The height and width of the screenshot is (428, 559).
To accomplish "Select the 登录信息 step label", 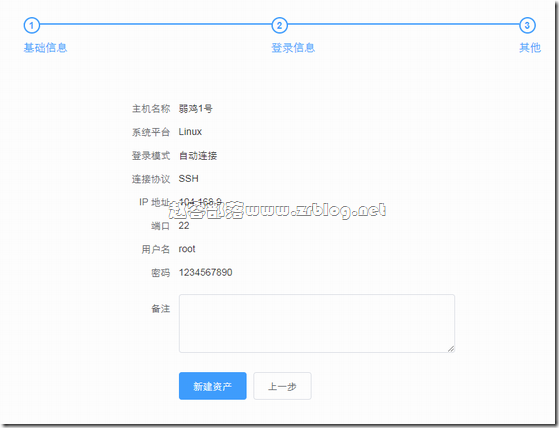I will (x=293, y=47).
